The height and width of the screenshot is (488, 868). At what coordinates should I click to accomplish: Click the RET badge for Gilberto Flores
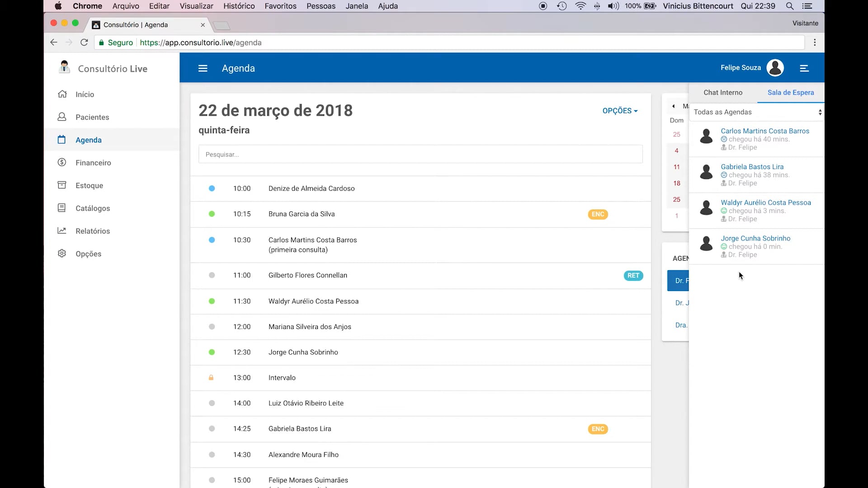coord(633,276)
